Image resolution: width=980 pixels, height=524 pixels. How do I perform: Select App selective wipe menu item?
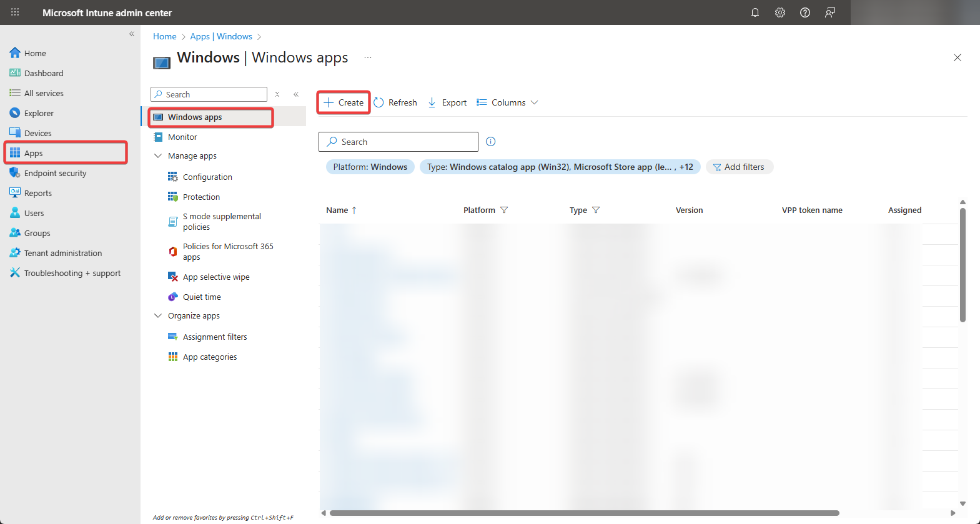pos(215,277)
